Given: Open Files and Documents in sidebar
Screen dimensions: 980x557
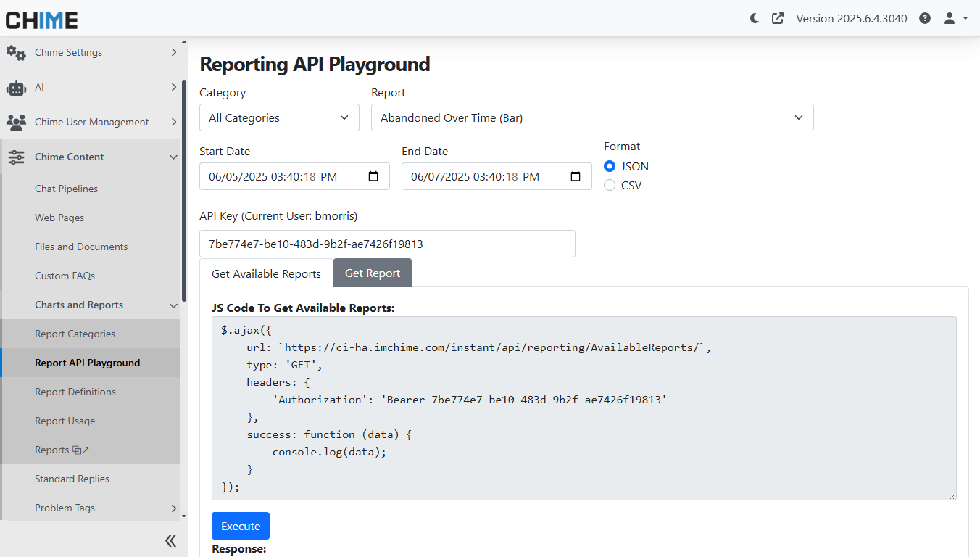Looking at the screenshot, I should [x=81, y=247].
